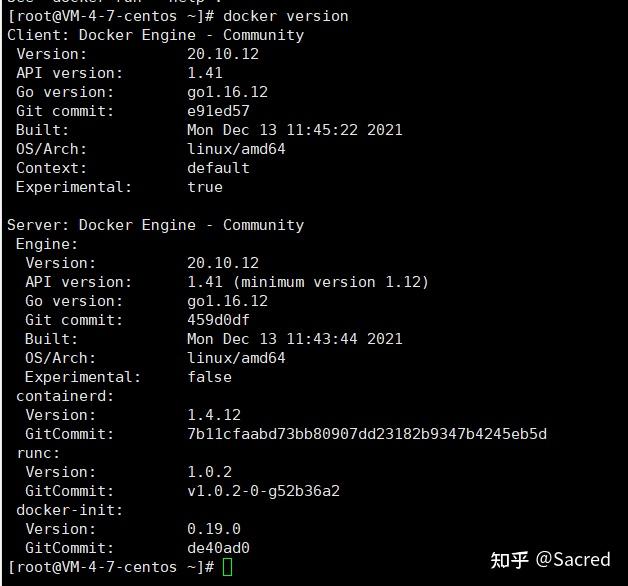Click the docker-init version 0.19.0
Image resolution: width=628 pixels, height=586 pixels.
pyautogui.click(x=214, y=529)
